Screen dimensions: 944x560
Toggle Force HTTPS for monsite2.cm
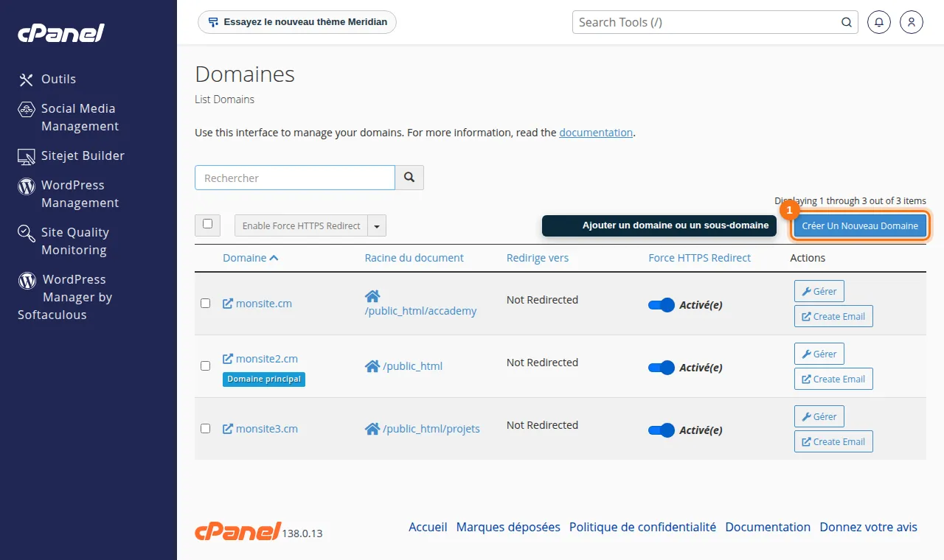661,368
